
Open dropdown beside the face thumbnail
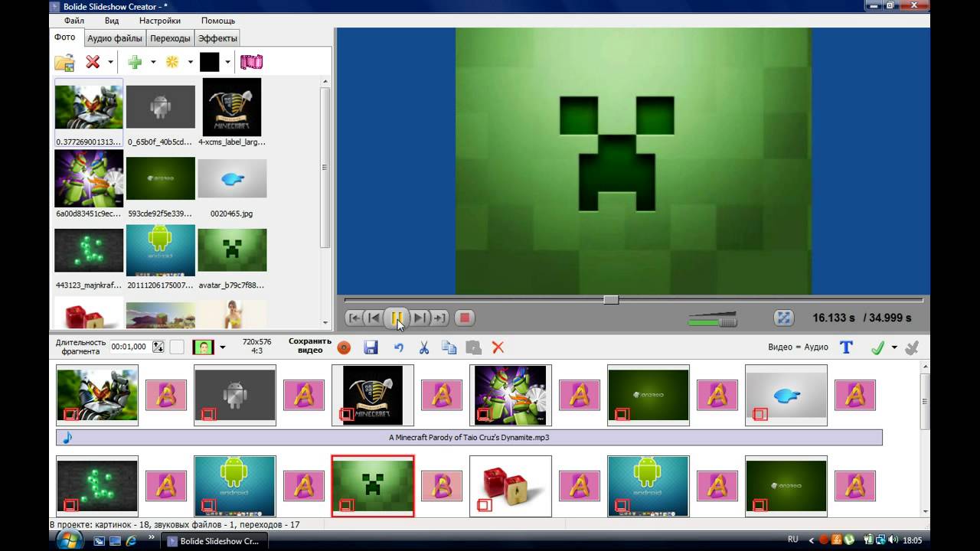pos(223,347)
